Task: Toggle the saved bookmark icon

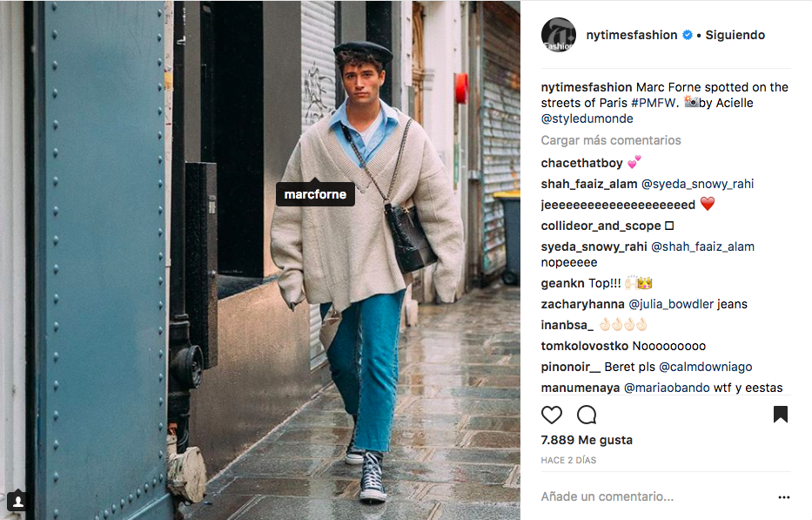Action: [x=781, y=415]
